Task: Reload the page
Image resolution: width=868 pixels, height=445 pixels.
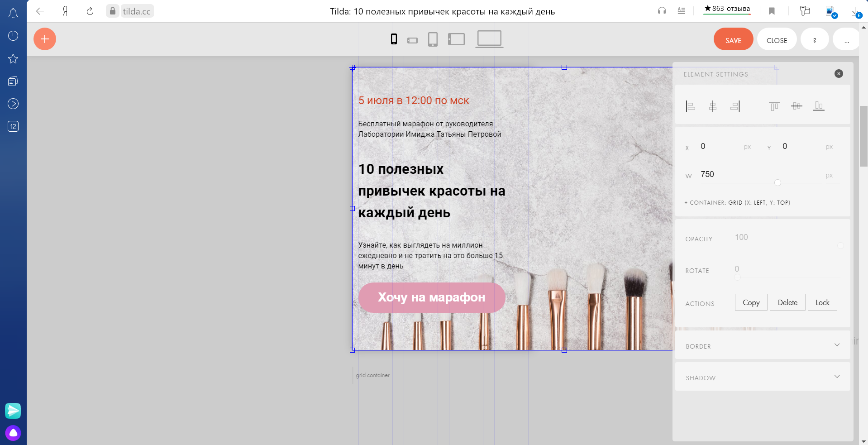Action: 90,11
